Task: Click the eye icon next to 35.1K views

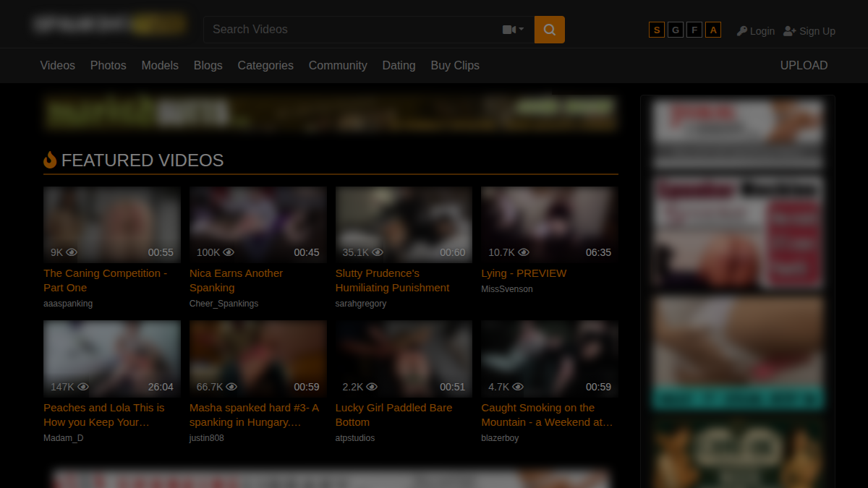Action: click(378, 252)
